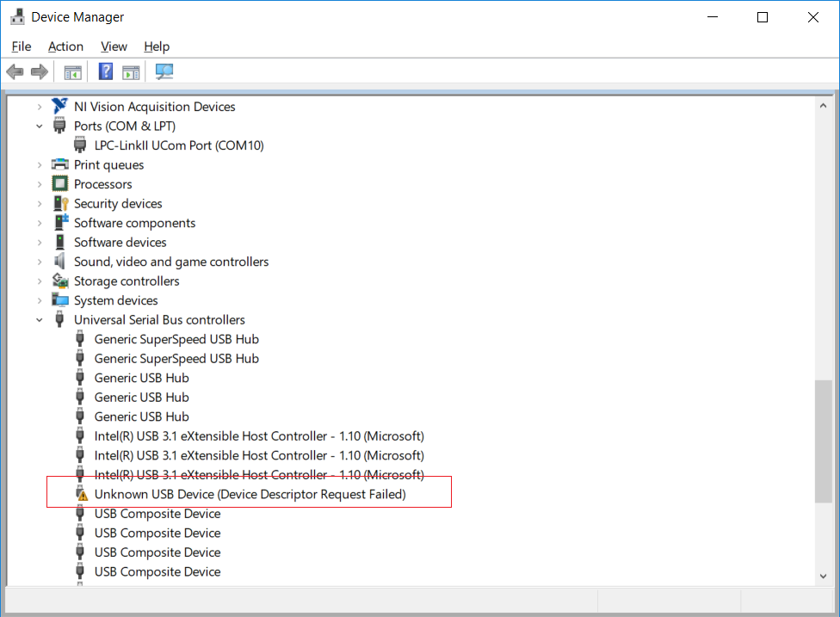This screenshot has height=617, width=840.
Task: Select the "Software devices" label
Action: 120,242
